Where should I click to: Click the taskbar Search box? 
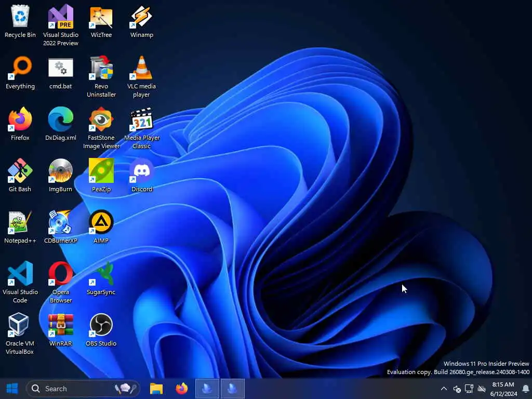pos(83,389)
